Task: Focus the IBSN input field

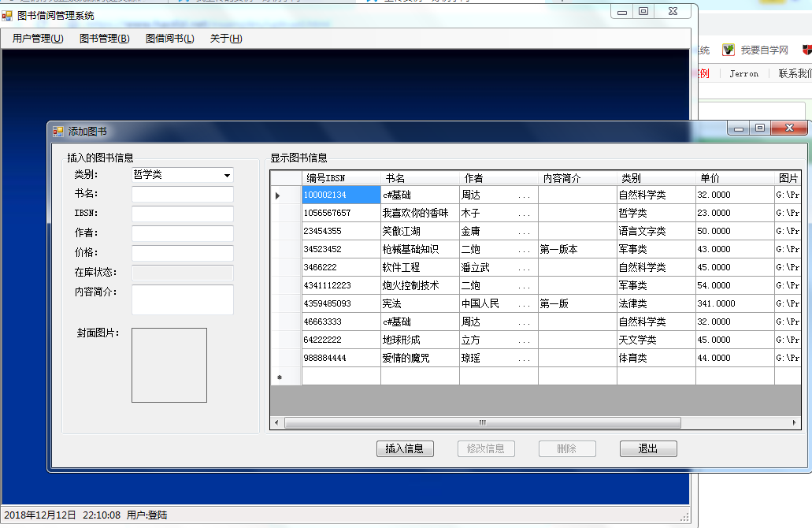Action: [x=182, y=214]
